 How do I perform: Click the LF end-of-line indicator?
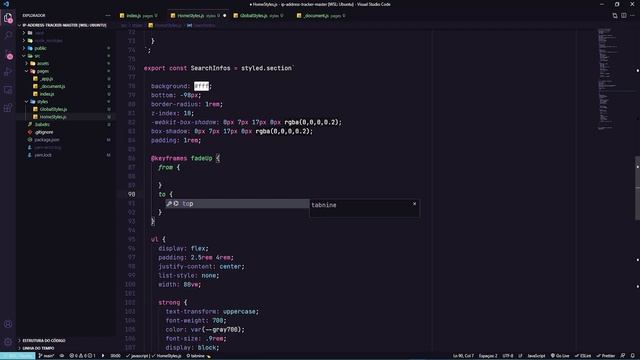[520, 356]
